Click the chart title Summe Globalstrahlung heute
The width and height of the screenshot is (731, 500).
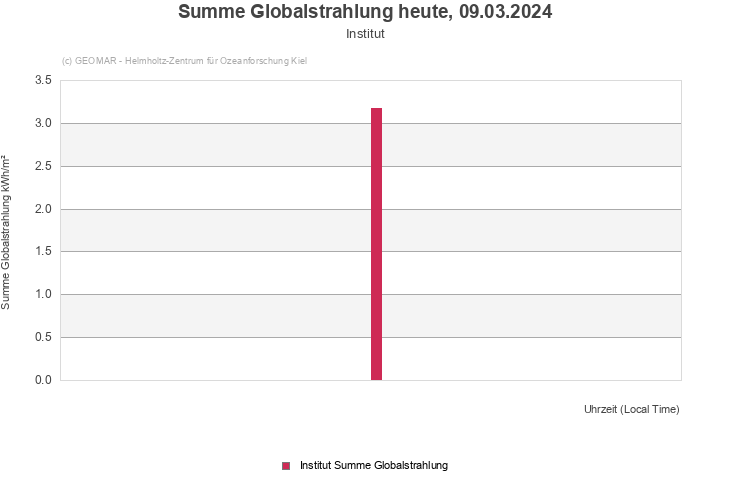pos(365,12)
